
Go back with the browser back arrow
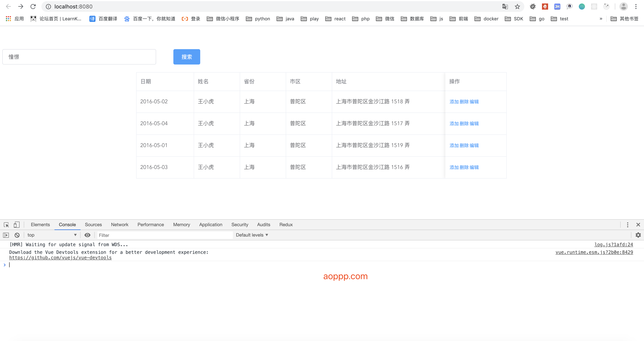[x=8, y=7]
